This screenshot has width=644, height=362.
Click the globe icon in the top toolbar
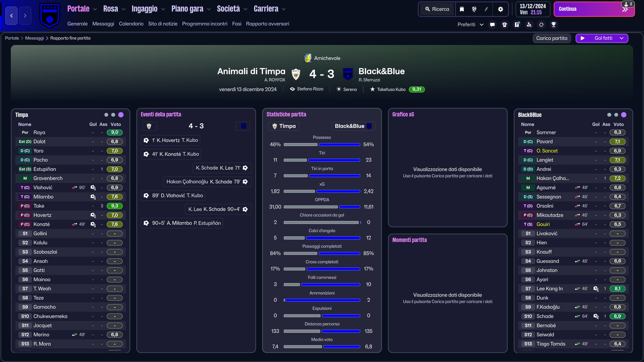474,9
